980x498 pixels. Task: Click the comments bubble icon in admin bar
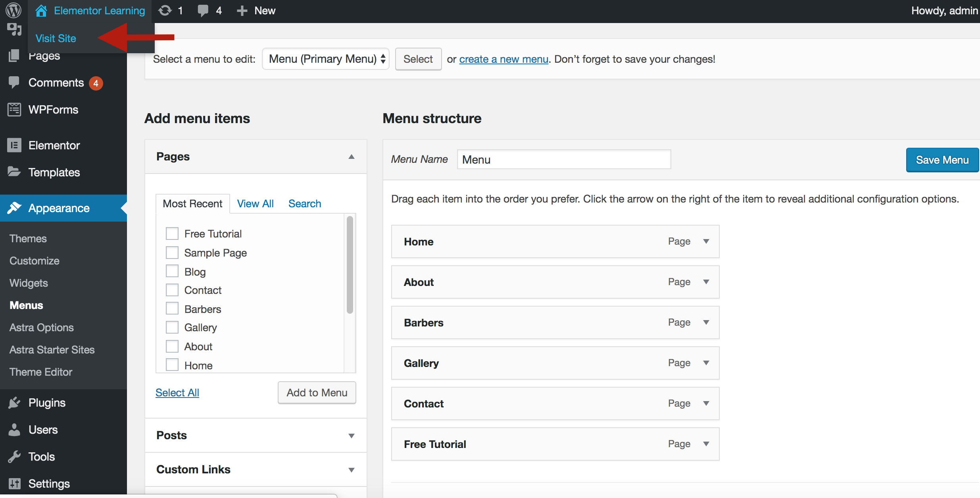pyautogui.click(x=203, y=10)
